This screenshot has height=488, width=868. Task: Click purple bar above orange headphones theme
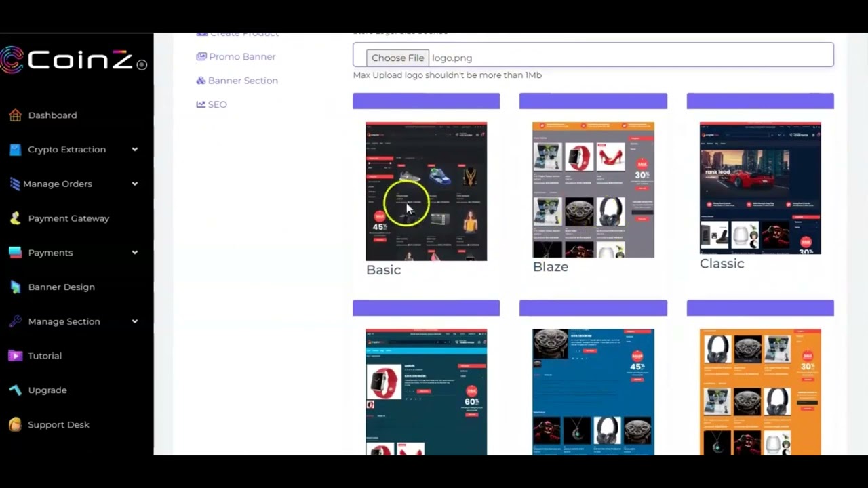point(760,308)
